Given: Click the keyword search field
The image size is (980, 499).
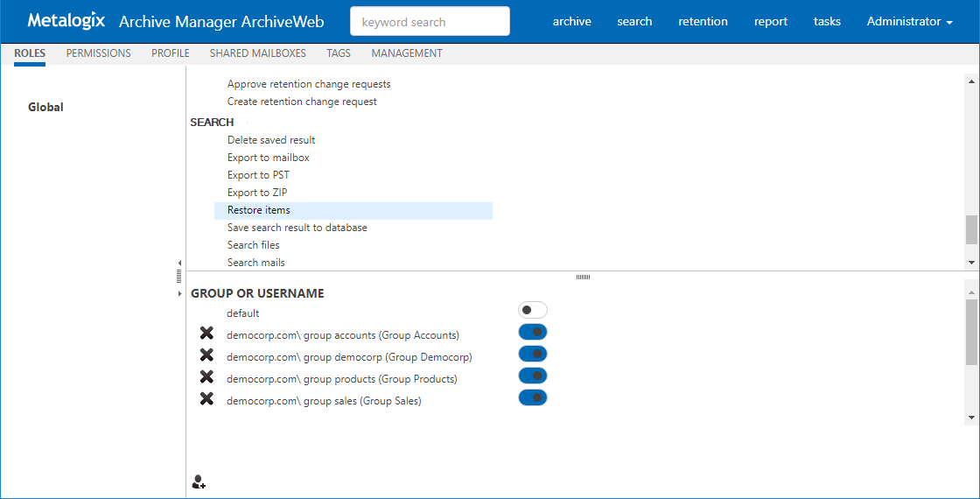Looking at the screenshot, I should pyautogui.click(x=430, y=22).
